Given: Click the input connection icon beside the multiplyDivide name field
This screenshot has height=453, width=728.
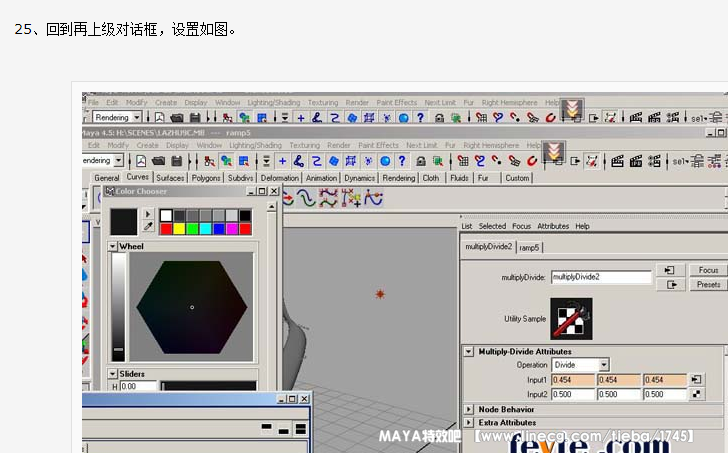Looking at the screenshot, I should pyautogui.click(x=670, y=270).
